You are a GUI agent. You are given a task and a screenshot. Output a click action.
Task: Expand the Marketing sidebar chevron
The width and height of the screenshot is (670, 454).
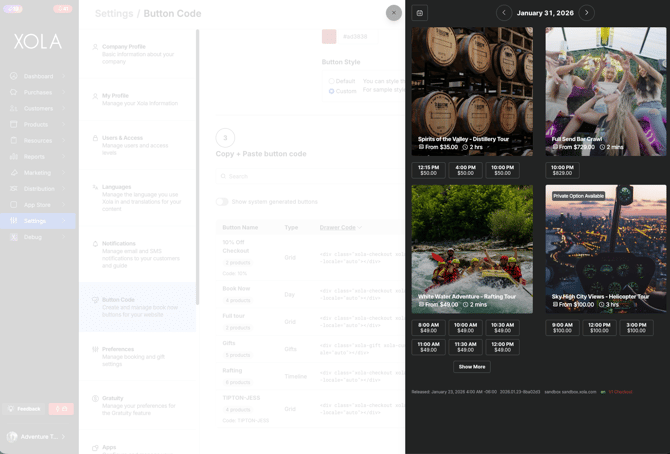coord(63,173)
